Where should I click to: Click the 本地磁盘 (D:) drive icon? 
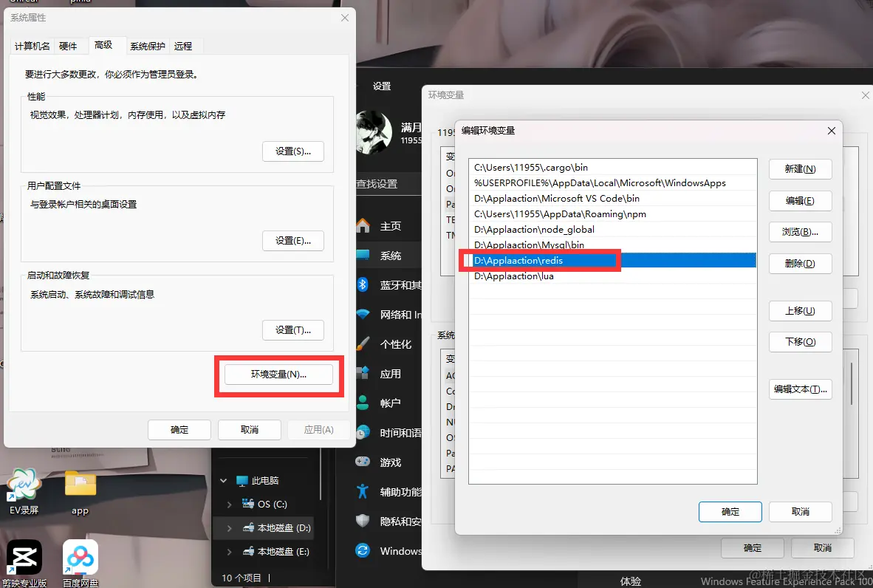pyautogui.click(x=248, y=527)
